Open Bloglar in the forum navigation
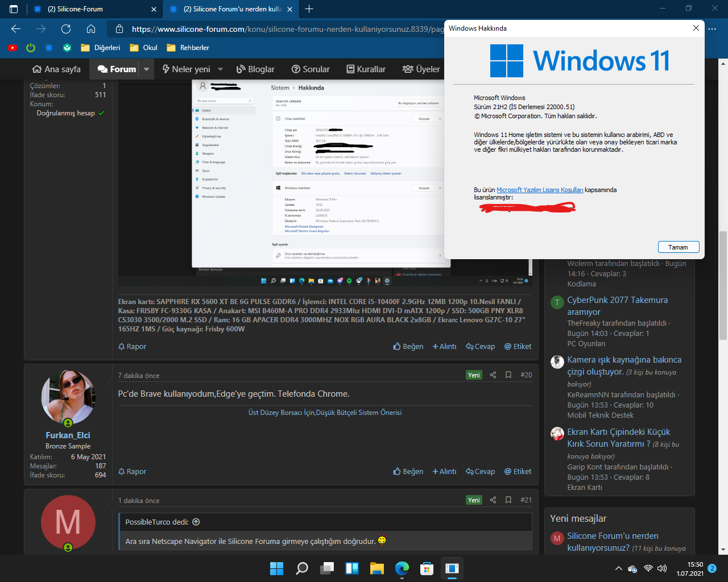This screenshot has height=582, width=728. point(255,69)
